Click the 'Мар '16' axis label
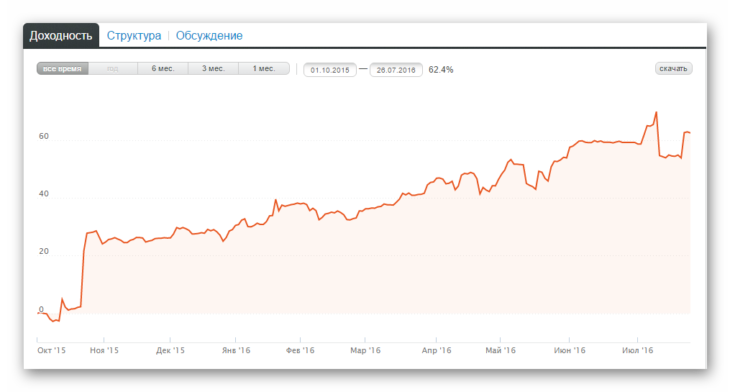The width and height of the screenshot is (730, 392). coord(365,350)
